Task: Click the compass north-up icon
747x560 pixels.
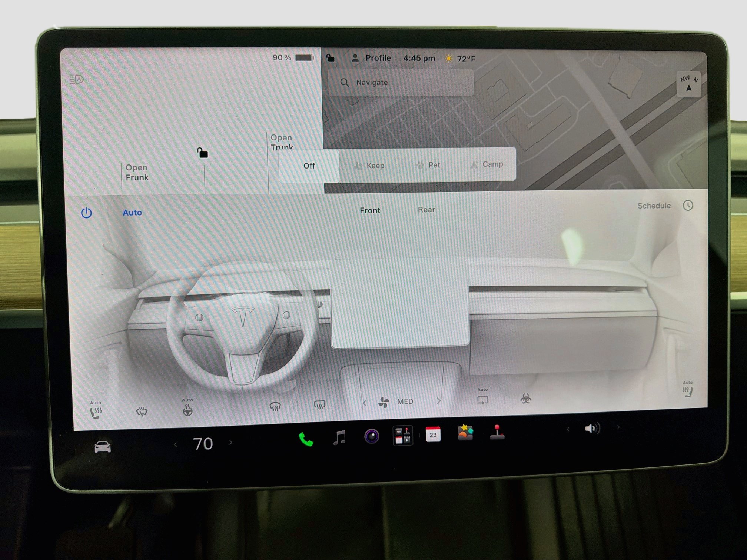Action: (689, 84)
